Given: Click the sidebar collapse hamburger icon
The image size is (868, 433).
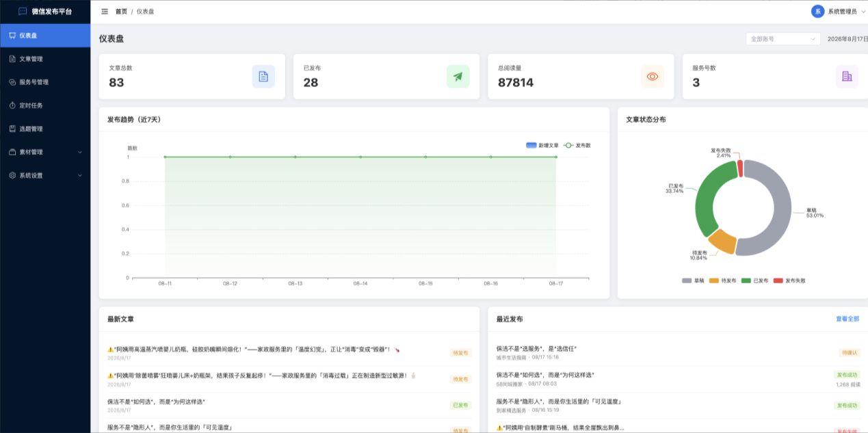Looking at the screenshot, I should point(104,12).
